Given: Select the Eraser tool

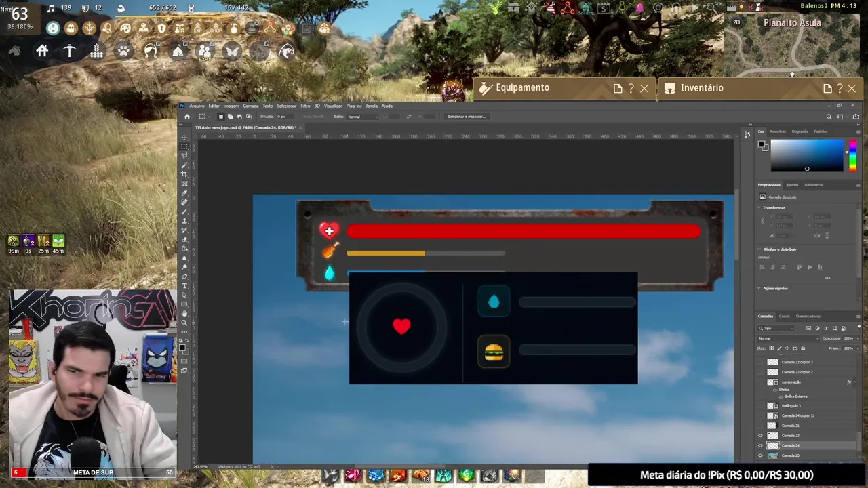Looking at the screenshot, I should 184,239.
